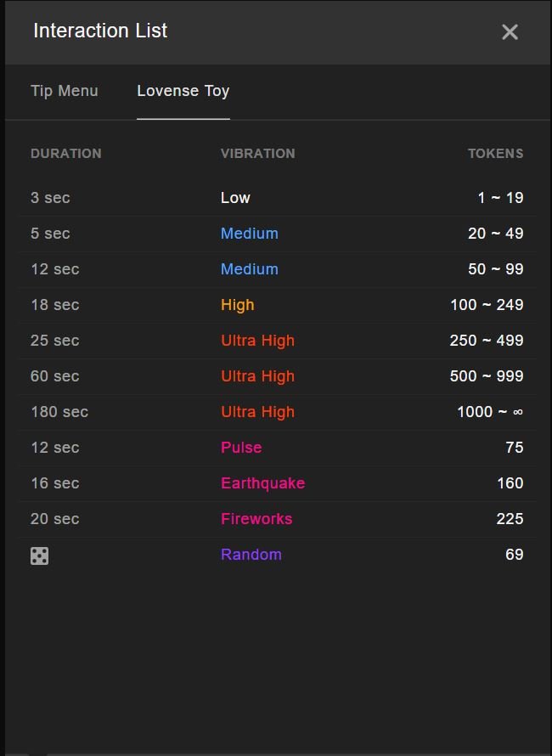The width and height of the screenshot is (552, 756).
Task: Click the 225 tokens value
Action: click(510, 519)
